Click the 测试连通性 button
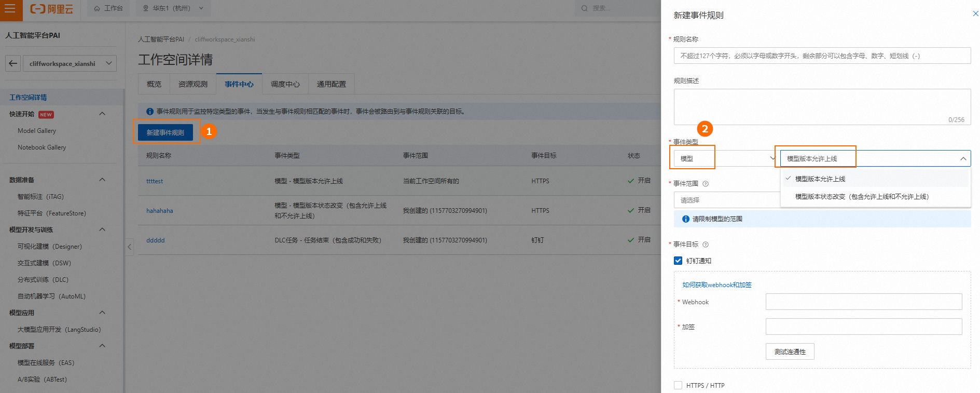 pyautogui.click(x=790, y=351)
